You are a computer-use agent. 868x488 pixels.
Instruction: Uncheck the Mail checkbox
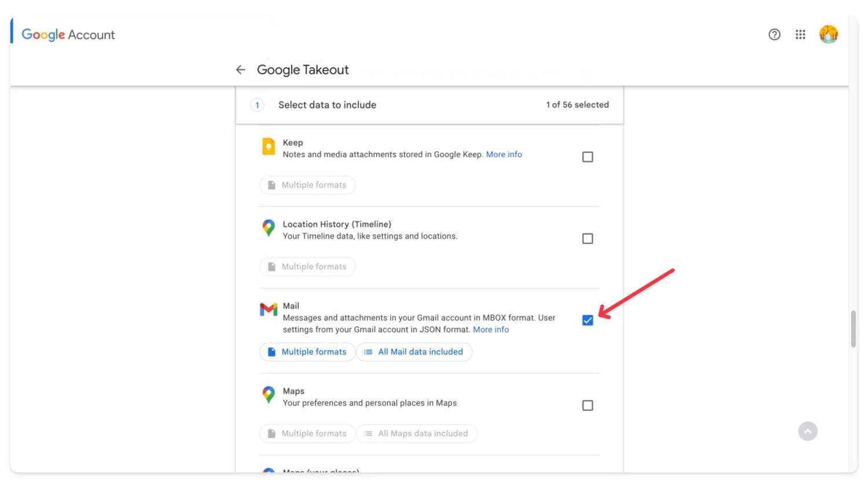587,320
